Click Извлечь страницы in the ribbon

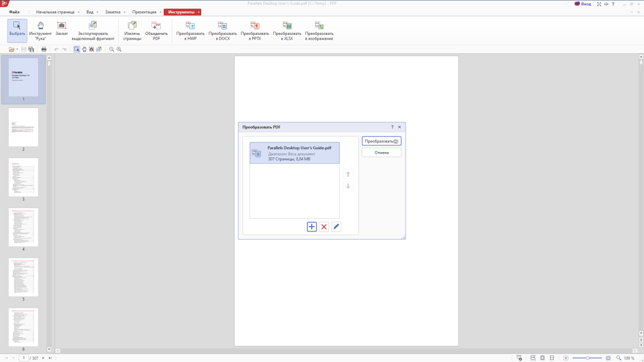(132, 31)
